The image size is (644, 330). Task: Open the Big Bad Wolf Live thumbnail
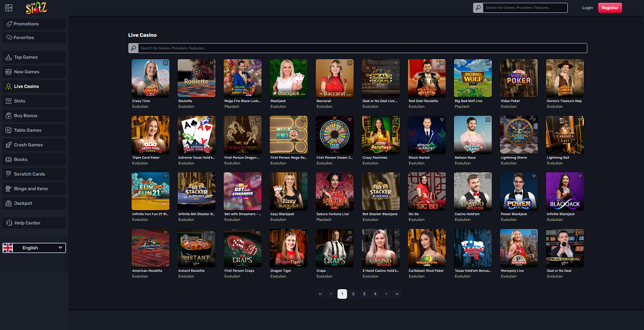tap(473, 78)
